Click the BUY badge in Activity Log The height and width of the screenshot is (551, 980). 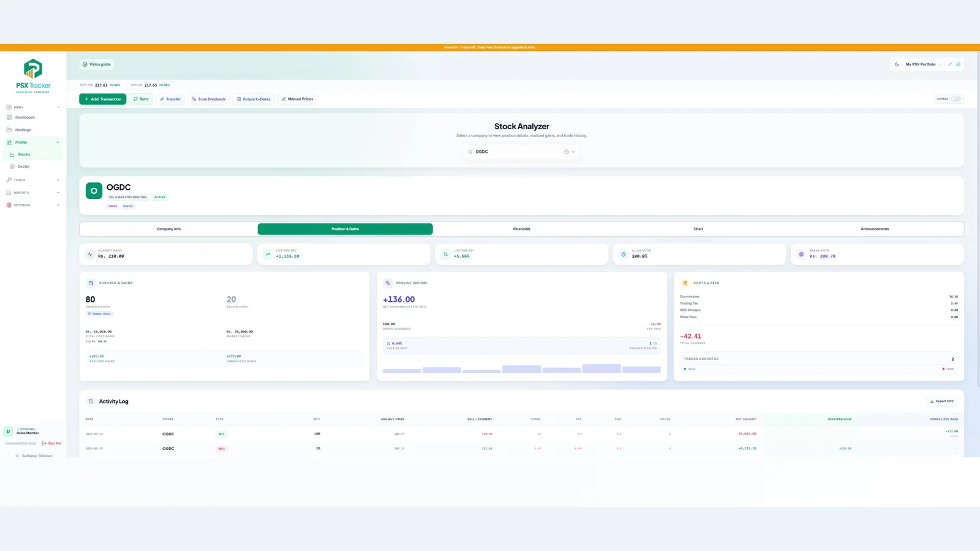tap(221, 434)
